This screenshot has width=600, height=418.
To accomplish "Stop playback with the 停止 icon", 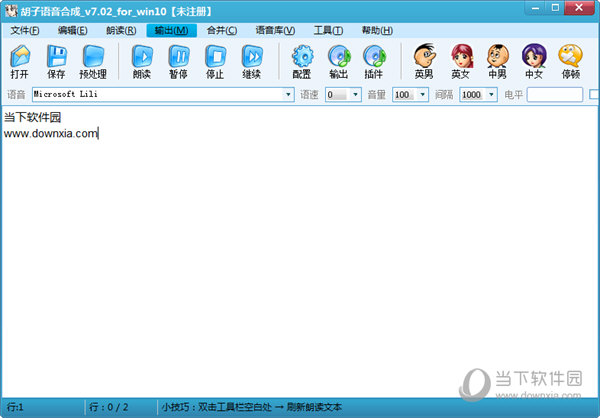I will pyautogui.click(x=215, y=61).
